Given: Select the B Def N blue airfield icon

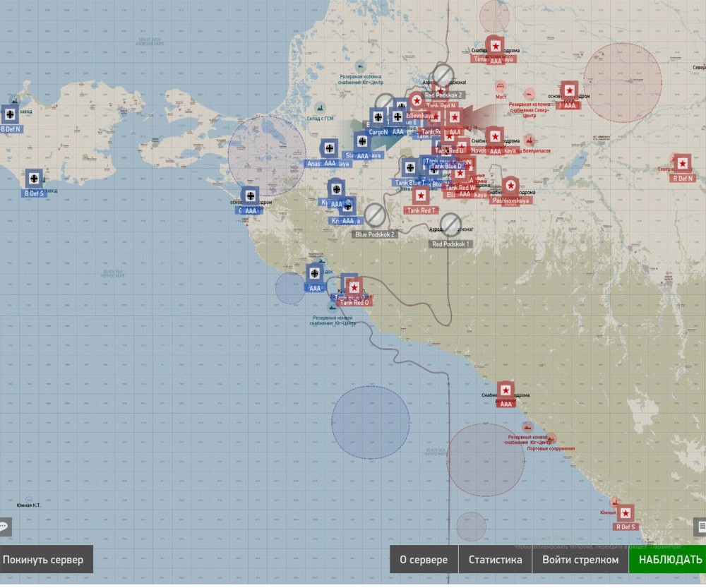Looking at the screenshot, I should 10,114.
